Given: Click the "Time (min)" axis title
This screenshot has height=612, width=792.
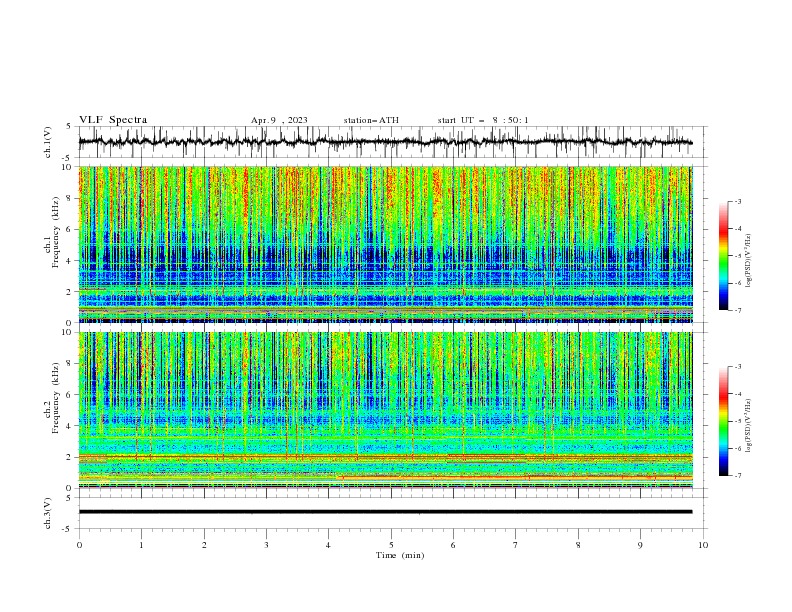Looking at the screenshot, I should pyautogui.click(x=400, y=555).
